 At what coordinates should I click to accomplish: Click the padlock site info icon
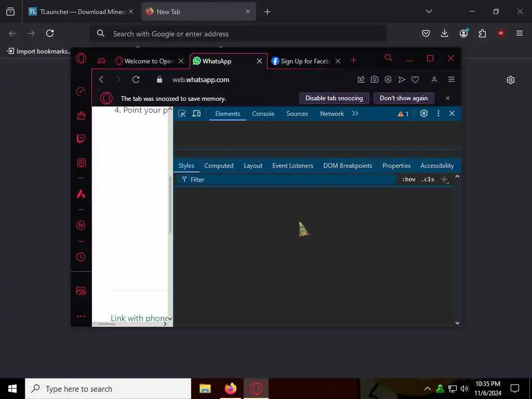[159, 79]
